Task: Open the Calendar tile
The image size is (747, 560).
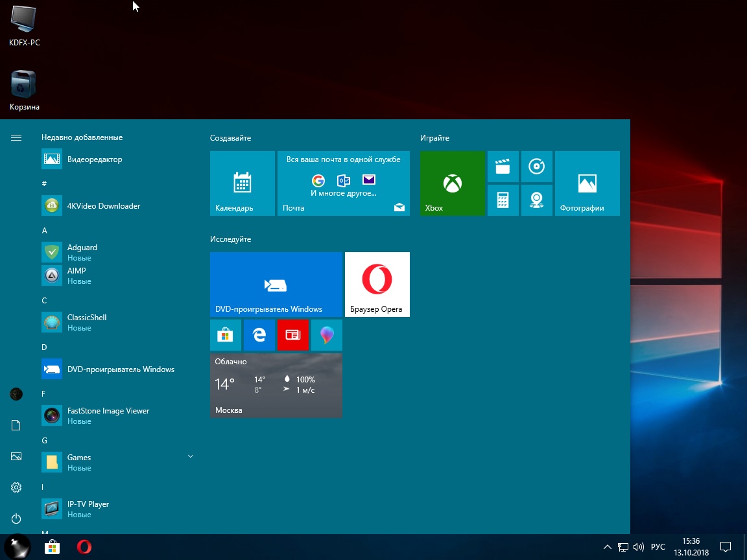Action: [242, 183]
